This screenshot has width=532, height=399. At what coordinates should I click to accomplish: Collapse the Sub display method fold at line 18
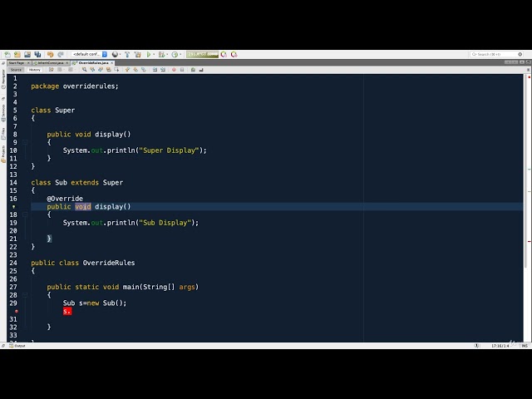pos(25,214)
